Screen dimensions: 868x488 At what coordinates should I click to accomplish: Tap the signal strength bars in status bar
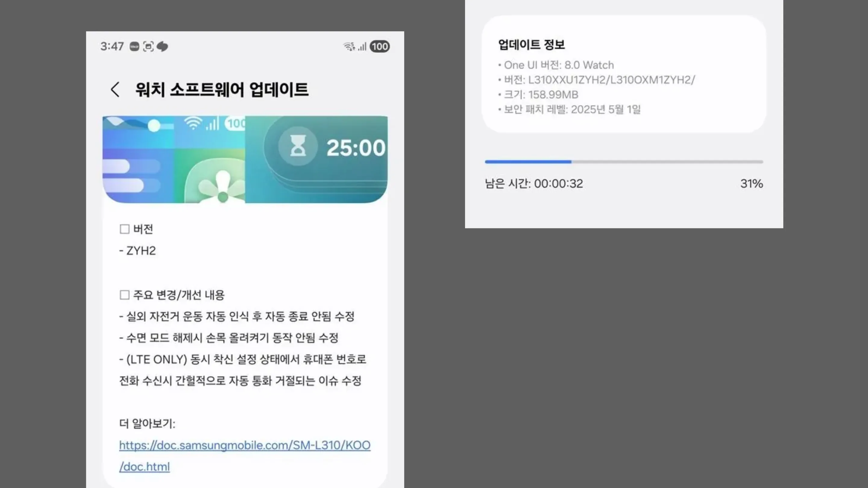pyautogui.click(x=362, y=46)
